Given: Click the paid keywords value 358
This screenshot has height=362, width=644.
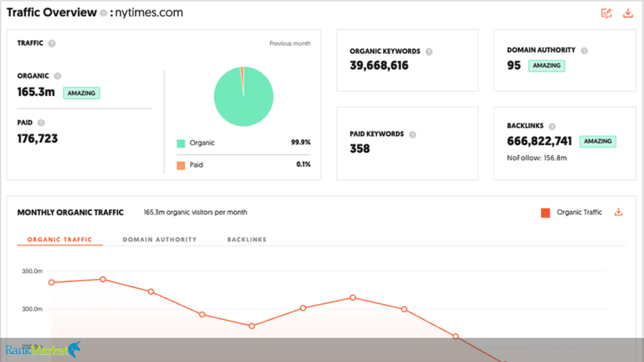Looking at the screenshot, I should point(360,149).
